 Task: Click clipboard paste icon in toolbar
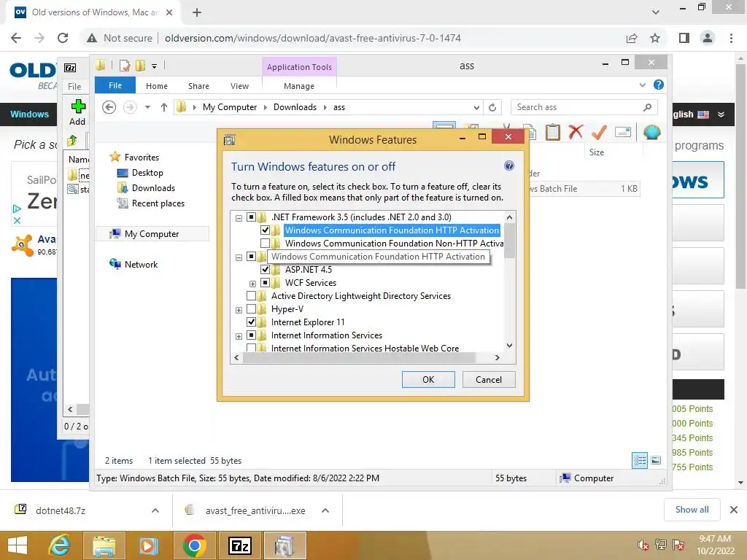coord(553,132)
